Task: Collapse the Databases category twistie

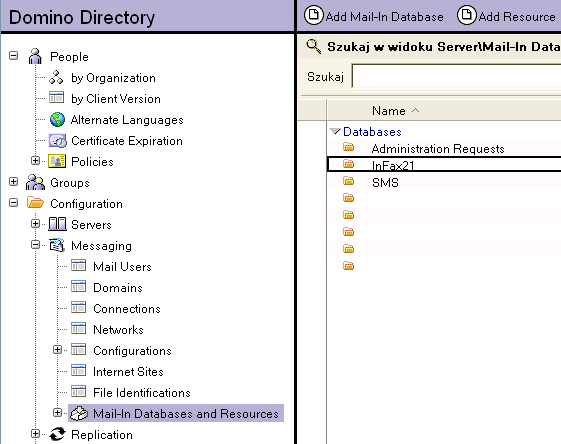Action: coord(335,131)
